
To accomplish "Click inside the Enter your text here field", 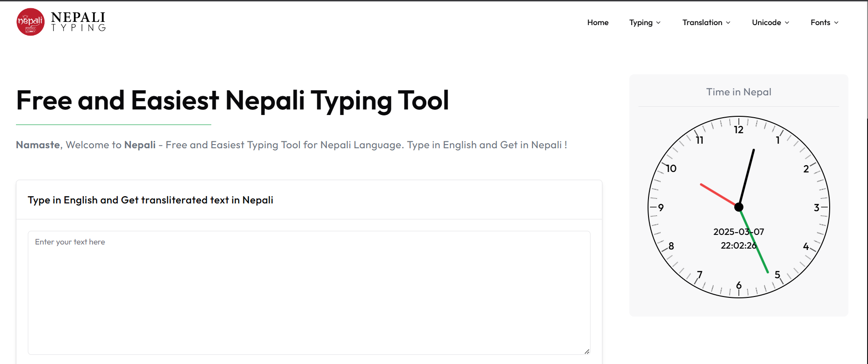I will pyautogui.click(x=309, y=292).
